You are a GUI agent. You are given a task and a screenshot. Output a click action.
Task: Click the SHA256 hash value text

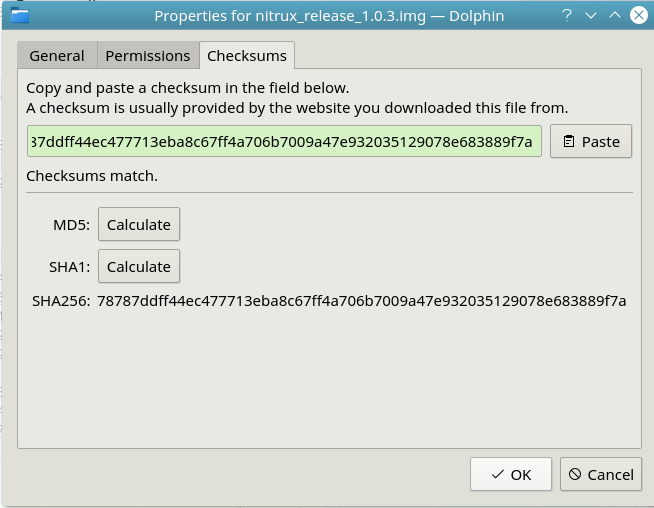point(362,301)
